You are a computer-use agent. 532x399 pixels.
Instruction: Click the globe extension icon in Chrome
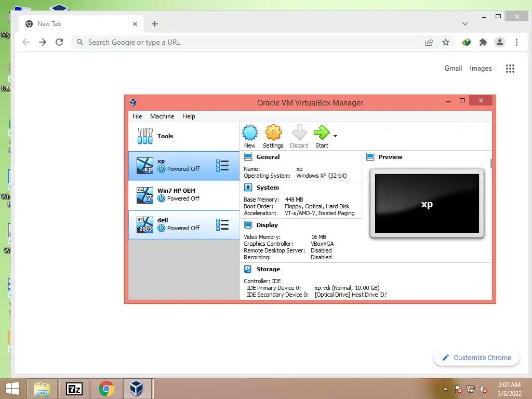click(x=466, y=42)
